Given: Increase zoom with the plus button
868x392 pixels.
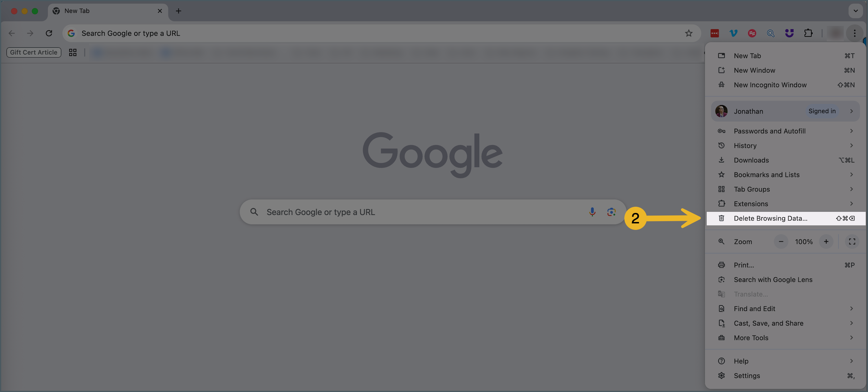Looking at the screenshot, I should pos(826,241).
